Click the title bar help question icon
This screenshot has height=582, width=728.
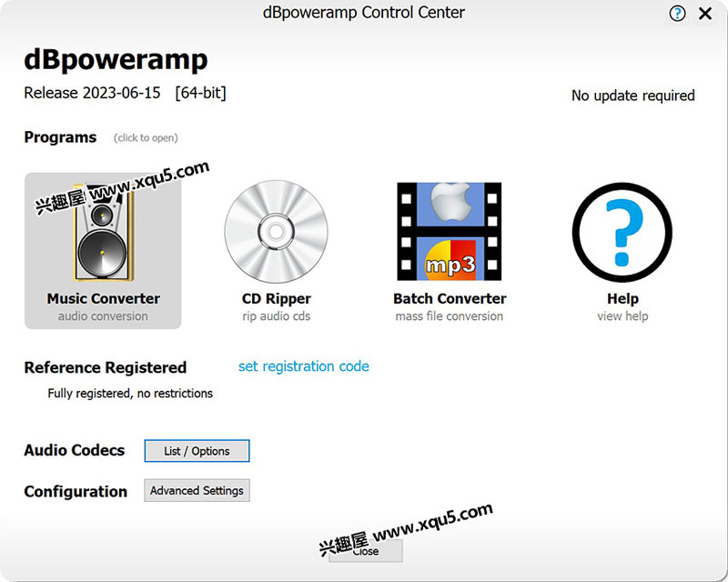tap(677, 14)
